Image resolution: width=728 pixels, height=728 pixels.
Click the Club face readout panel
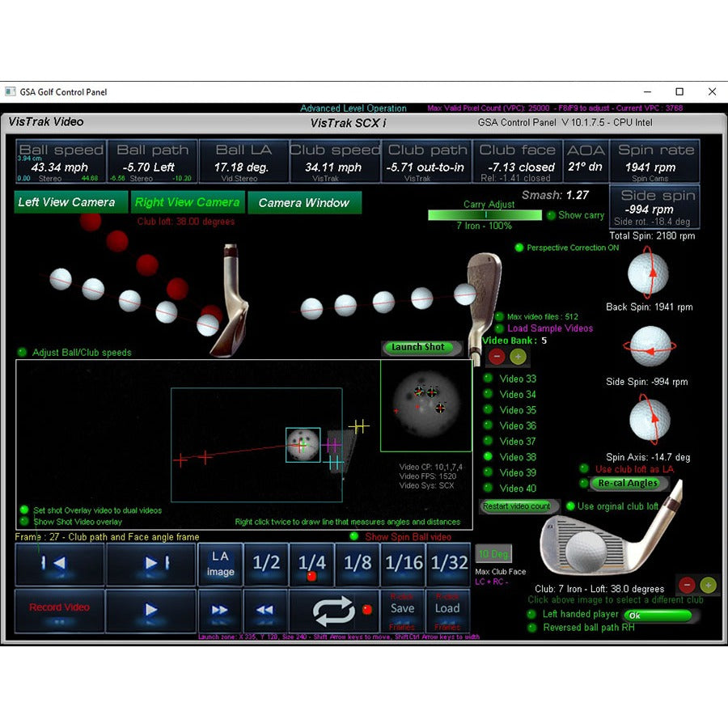tap(517, 161)
